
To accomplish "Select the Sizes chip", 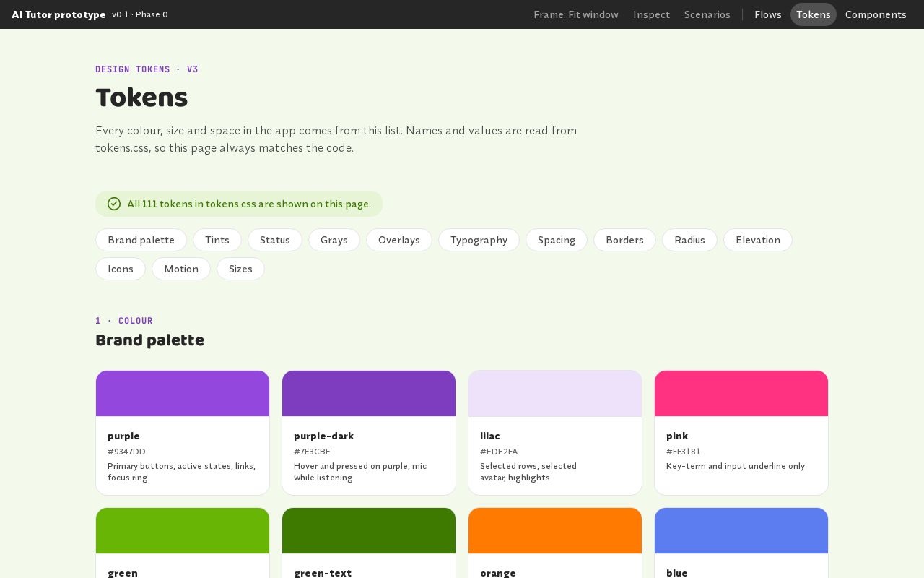I will 240,269.
